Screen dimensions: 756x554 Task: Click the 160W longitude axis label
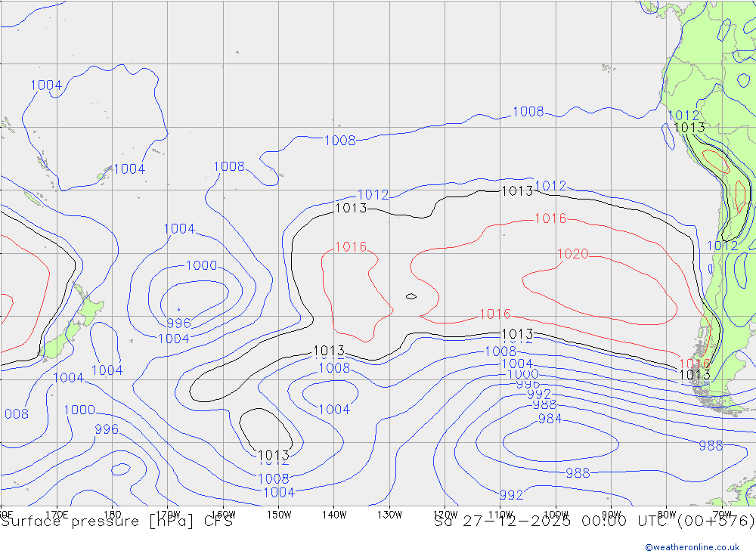tap(223, 515)
